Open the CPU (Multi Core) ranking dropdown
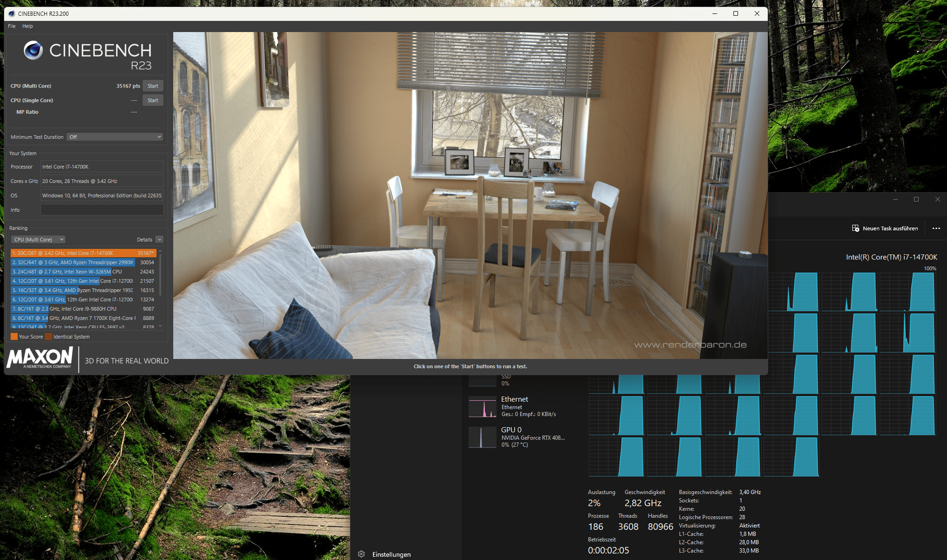The width and height of the screenshot is (947, 560). 38,240
